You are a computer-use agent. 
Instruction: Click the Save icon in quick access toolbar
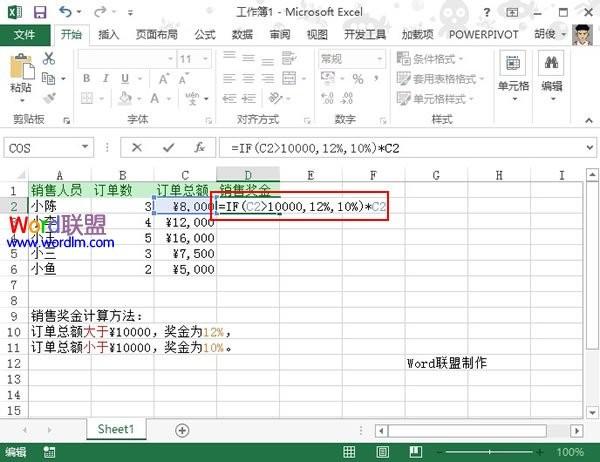pyautogui.click(x=40, y=12)
